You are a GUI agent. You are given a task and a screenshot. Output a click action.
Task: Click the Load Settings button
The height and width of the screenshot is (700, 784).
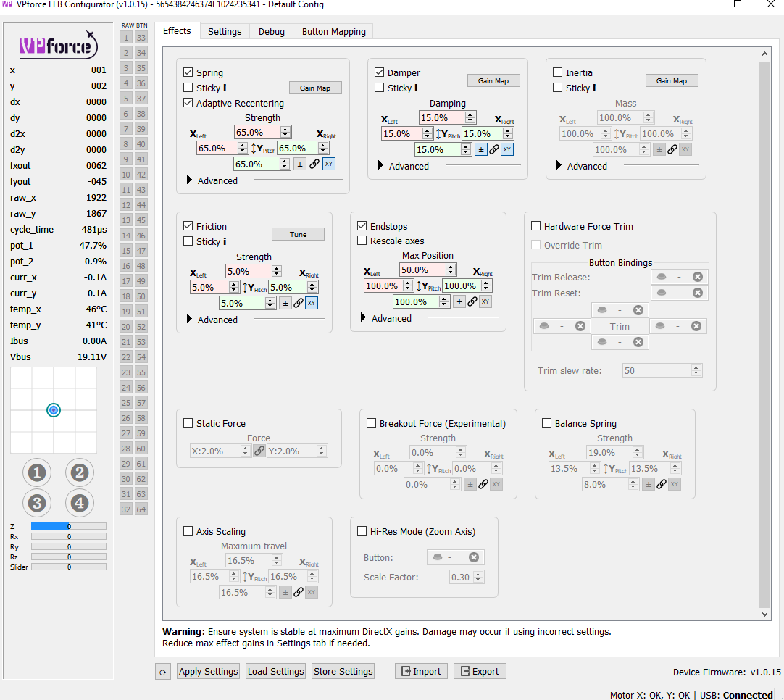(x=275, y=672)
